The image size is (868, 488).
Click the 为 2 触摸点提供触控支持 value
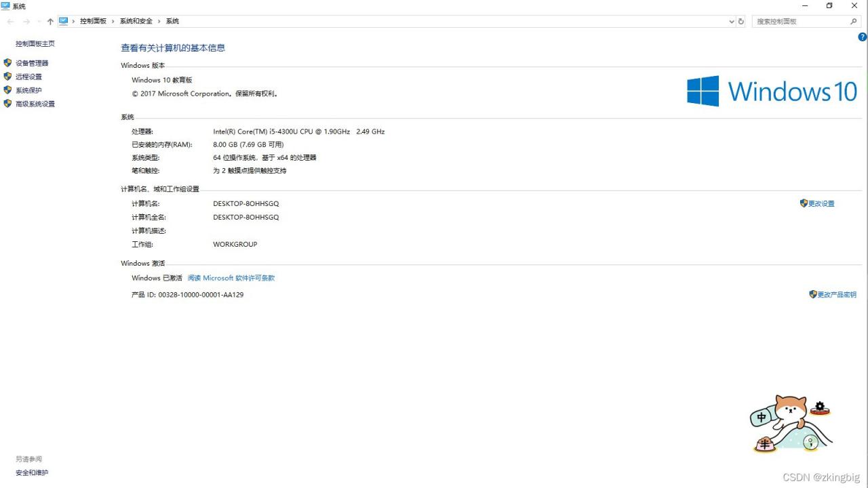[250, 171]
